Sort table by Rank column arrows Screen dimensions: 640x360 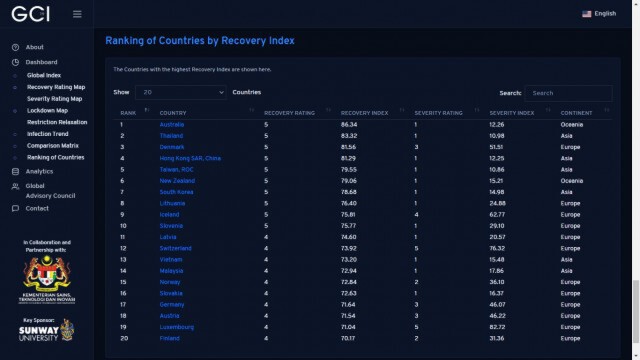click(x=147, y=110)
